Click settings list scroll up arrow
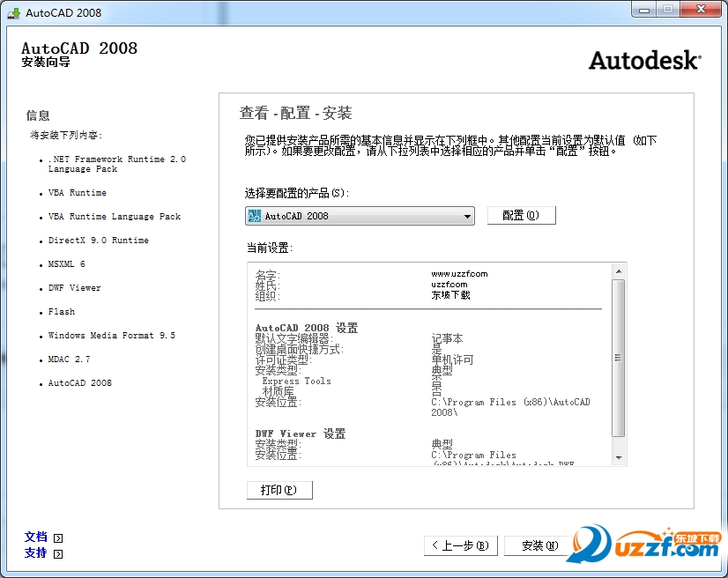 click(619, 271)
